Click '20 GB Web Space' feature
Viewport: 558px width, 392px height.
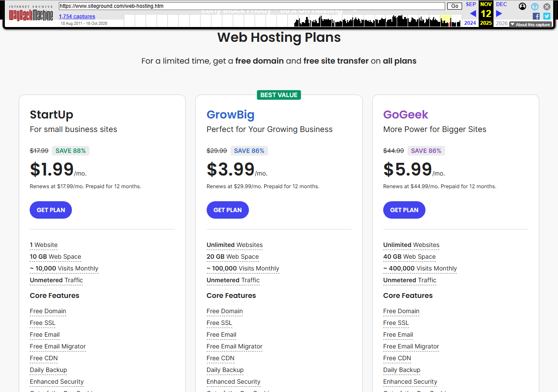point(233,257)
